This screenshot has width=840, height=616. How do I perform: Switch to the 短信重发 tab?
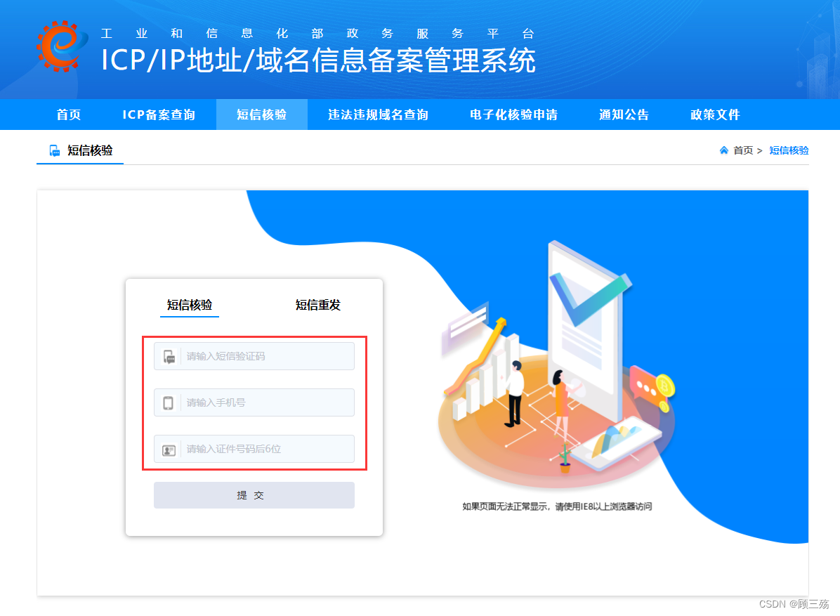[317, 306]
